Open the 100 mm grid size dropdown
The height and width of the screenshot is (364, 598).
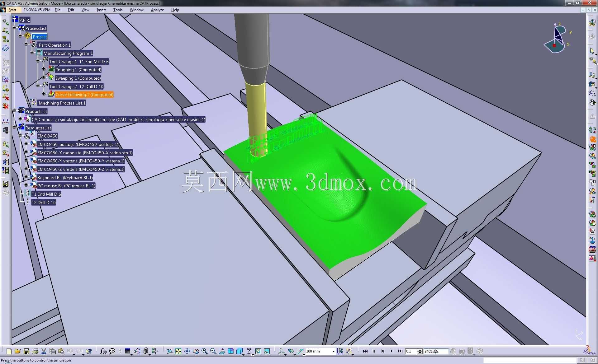(x=333, y=352)
